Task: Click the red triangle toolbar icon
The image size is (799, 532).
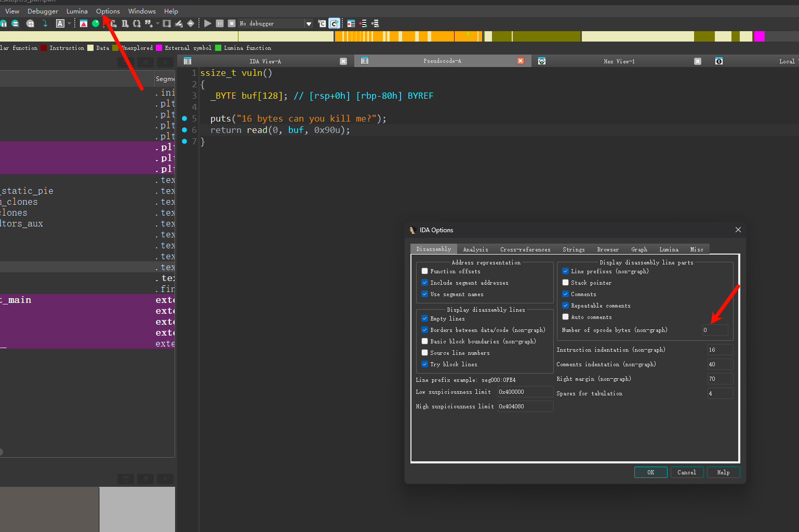Action: [x=84, y=23]
